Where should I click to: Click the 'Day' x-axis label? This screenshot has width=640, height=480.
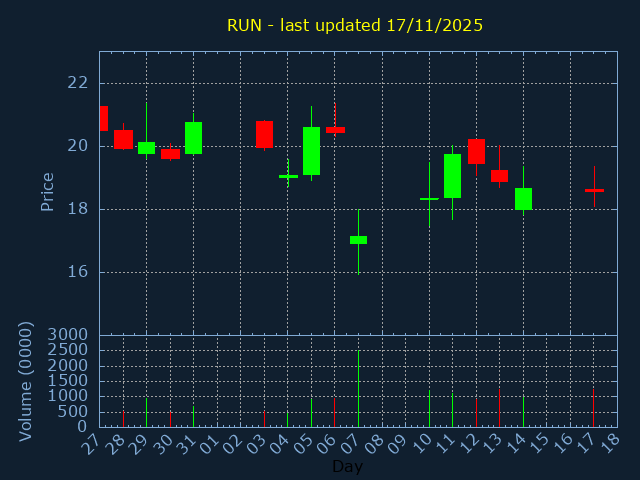pyautogui.click(x=347, y=466)
